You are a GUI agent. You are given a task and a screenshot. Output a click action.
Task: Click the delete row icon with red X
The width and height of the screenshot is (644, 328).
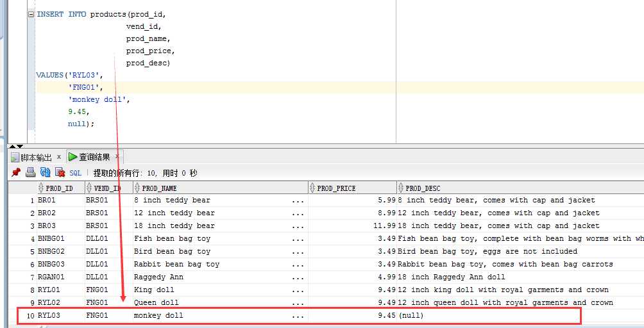60,172
